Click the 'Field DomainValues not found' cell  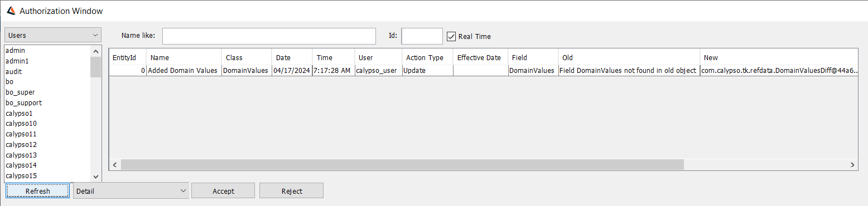point(629,71)
